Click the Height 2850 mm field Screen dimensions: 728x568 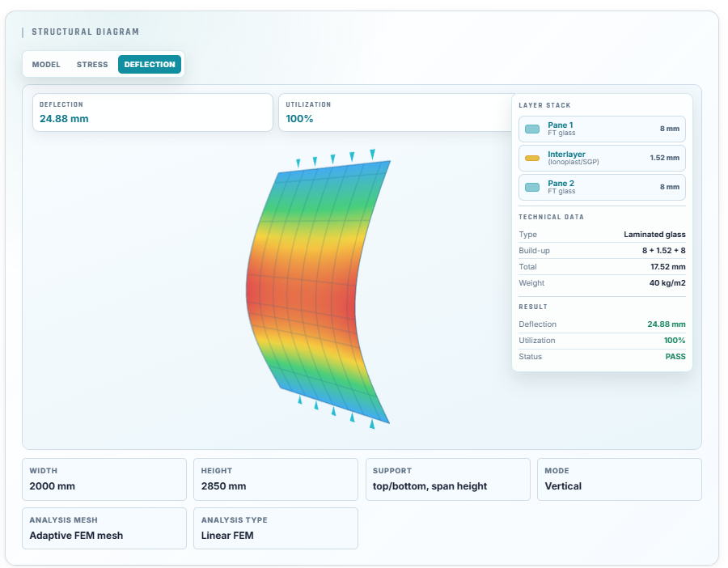tap(276, 479)
